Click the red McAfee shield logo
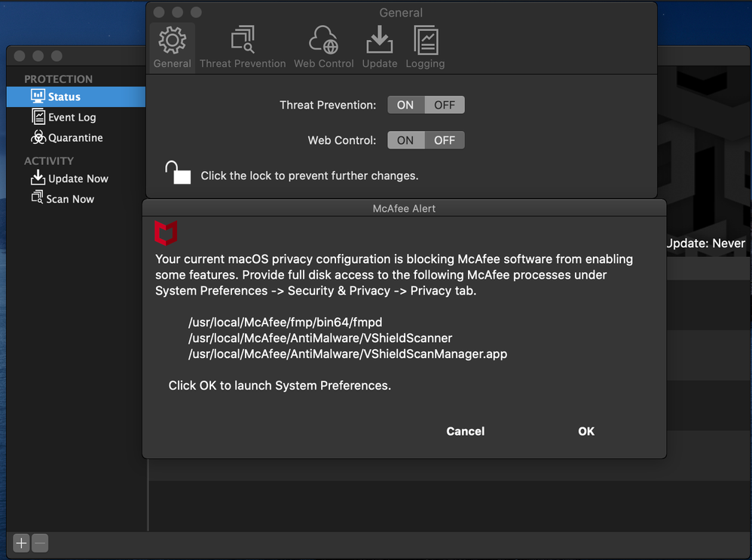 click(x=166, y=233)
